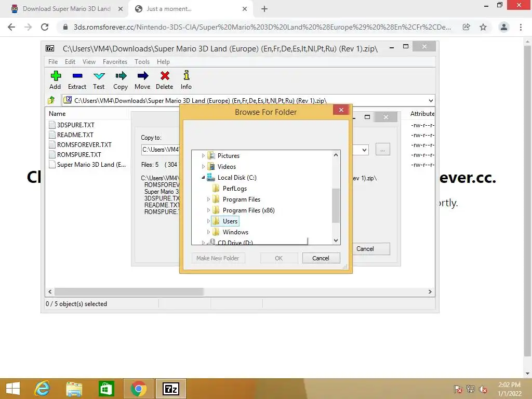Screen dimensions: 532x399
Task: Open the Edit menu in 7-Zip
Action: tap(70, 62)
